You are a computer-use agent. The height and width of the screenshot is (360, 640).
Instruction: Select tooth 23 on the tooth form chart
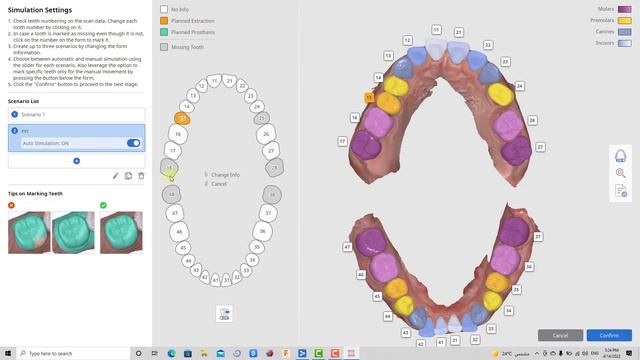tap(251, 96)
